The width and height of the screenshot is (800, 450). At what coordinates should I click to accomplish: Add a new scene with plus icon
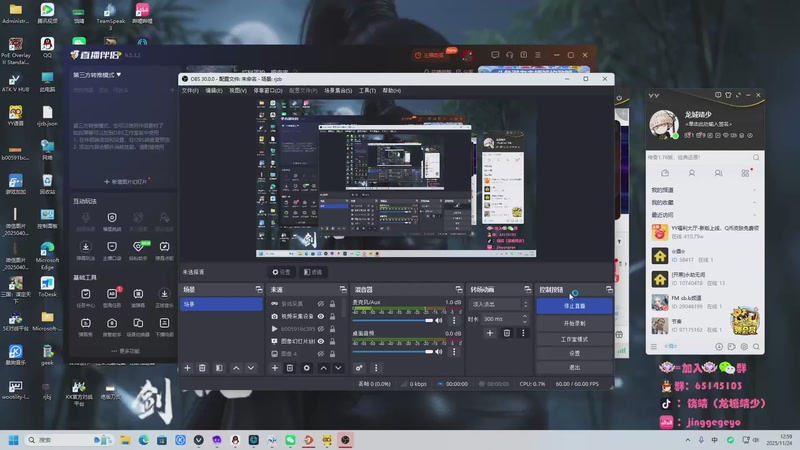pos(187,368)
